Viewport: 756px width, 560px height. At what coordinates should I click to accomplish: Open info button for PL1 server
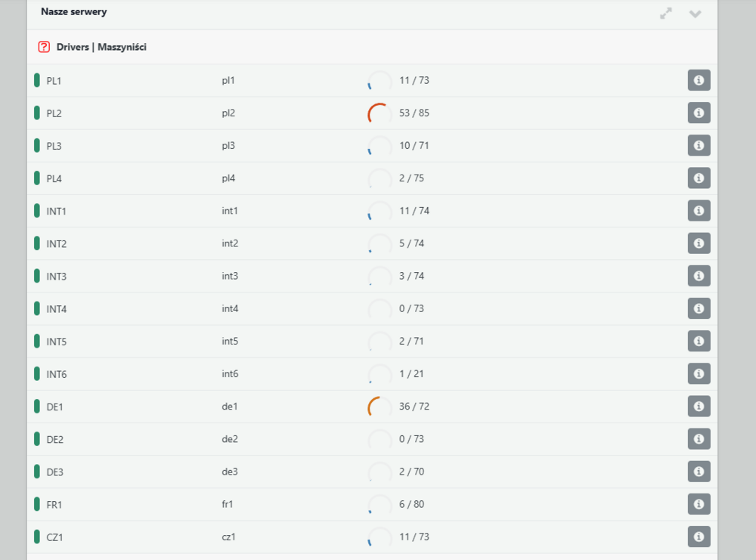point(699,80)
